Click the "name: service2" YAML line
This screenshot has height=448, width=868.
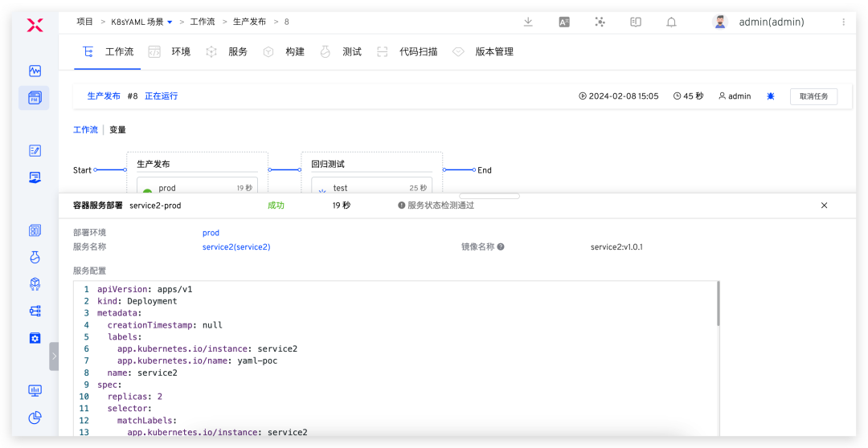point(142,373)
